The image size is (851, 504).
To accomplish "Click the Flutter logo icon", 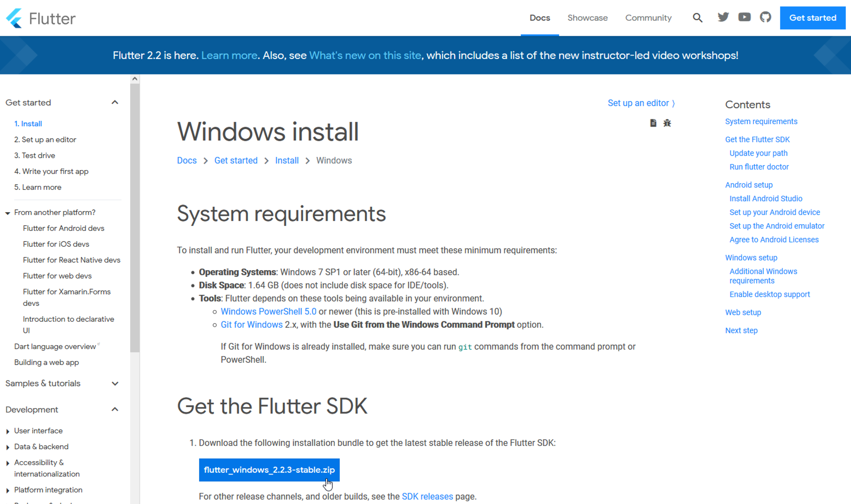I will pyautogui.click(x=14, y=18).
